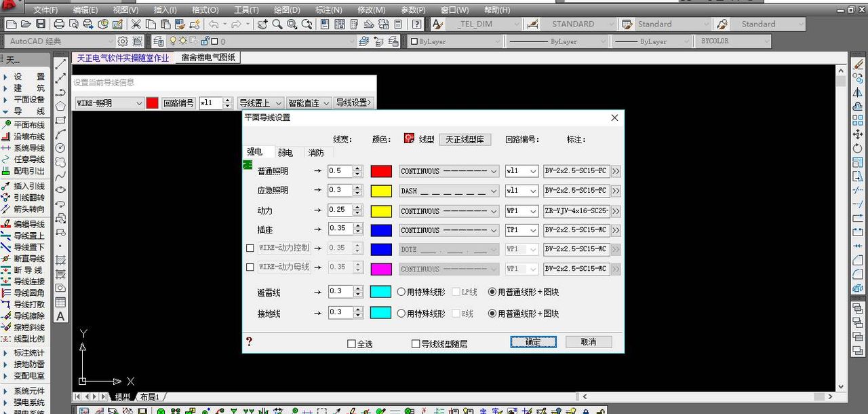Activate the 导线圆角 tool
The width and height of the screenshot is (868, 414).
coord(28,294)
